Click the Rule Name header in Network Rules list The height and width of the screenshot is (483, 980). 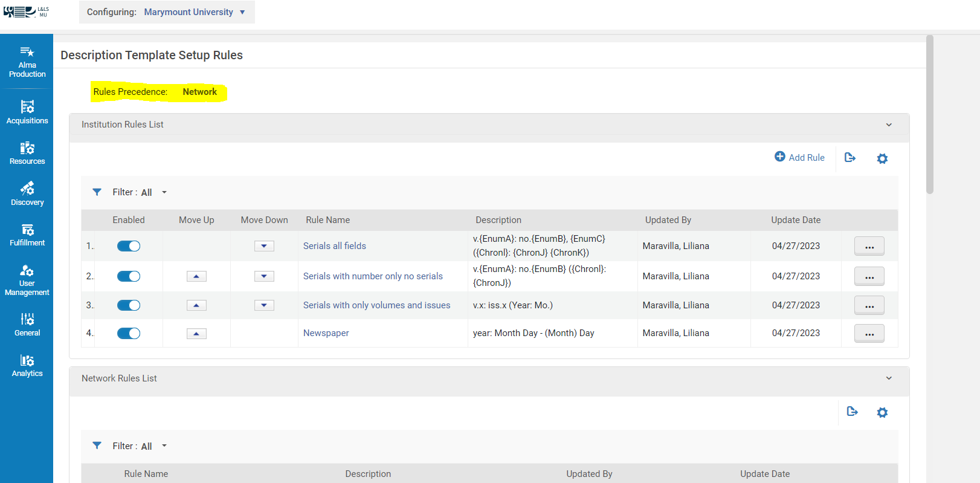click(146, 474)
